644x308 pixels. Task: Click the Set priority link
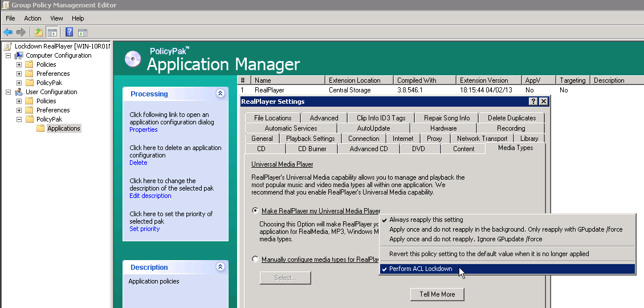click(x=145, y=229)
